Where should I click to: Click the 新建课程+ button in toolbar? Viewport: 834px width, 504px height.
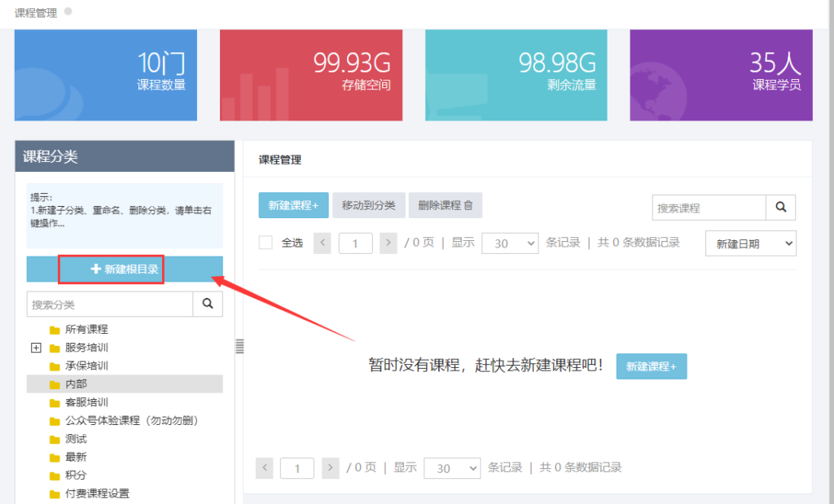(293, 205)
